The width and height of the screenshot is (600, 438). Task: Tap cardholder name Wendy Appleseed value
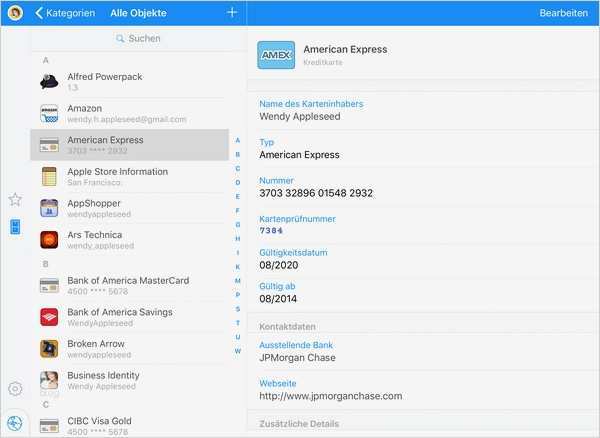[300, 117]
